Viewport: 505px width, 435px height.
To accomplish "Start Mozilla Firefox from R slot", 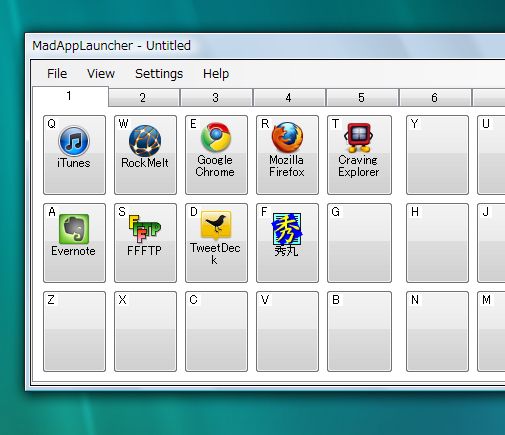I will tap(287, 155).
